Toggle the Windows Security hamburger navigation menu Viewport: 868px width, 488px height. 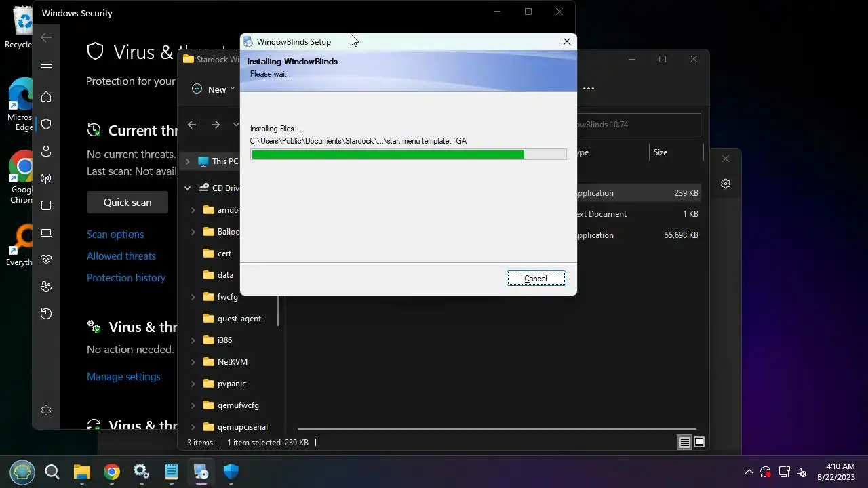46,64
